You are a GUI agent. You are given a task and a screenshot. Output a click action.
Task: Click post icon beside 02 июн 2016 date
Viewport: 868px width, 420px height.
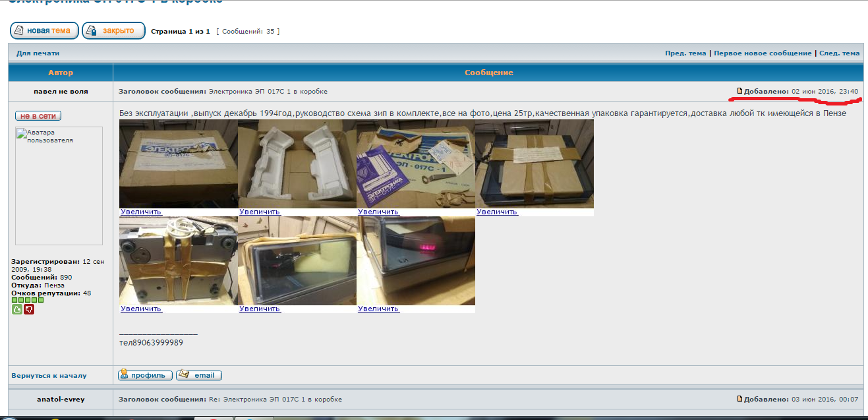(739, 91)
